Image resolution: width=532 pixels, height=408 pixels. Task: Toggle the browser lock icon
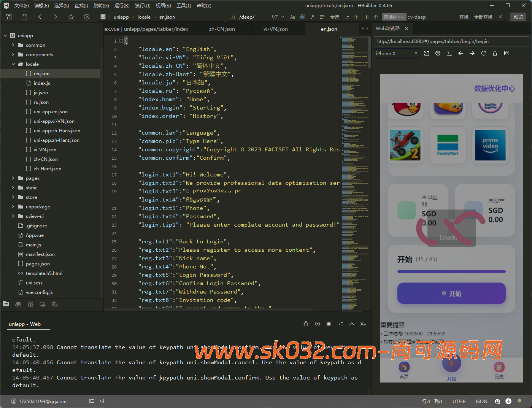[495, 53]
